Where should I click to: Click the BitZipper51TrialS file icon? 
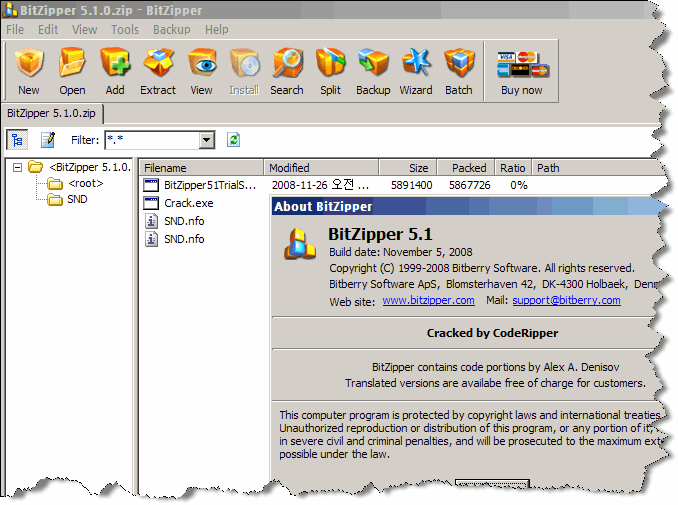click(151, 185)
